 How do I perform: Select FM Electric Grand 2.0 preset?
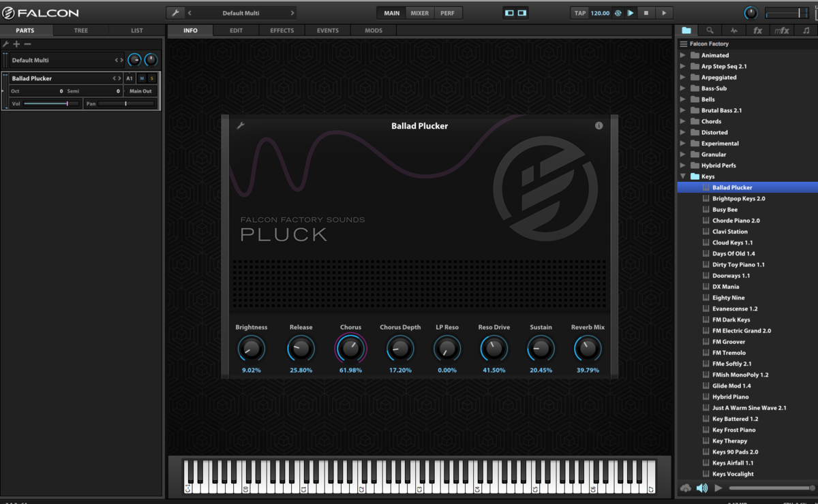click(x=742, y=331)
